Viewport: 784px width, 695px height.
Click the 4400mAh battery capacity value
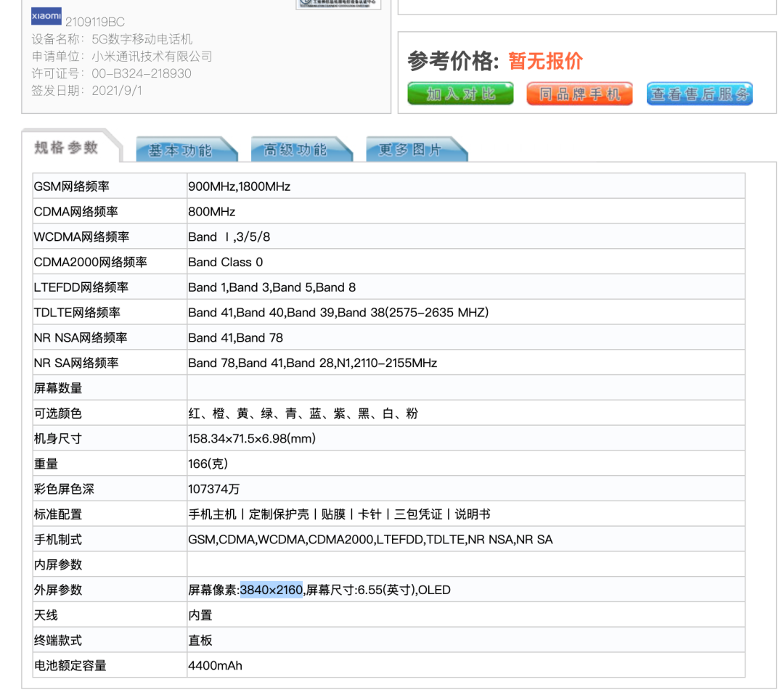point(215,666)
